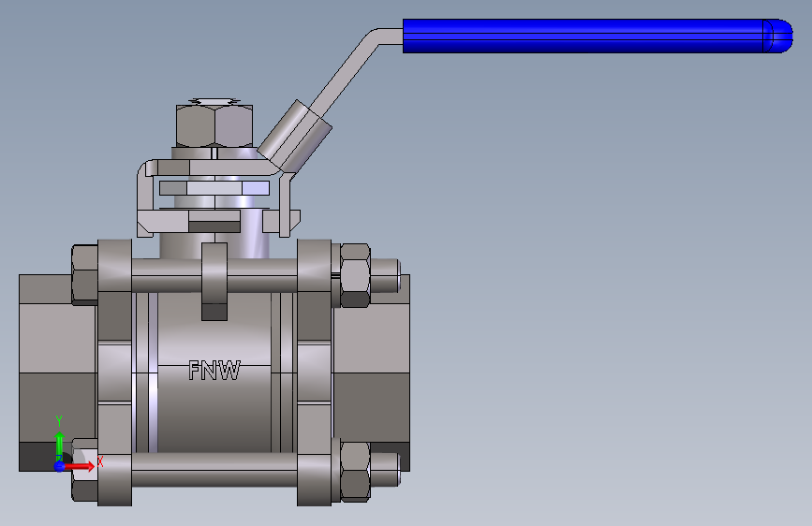Viewport: 812px width, 526px height.
Task: Select the lower-right hex nut on tie bolt
Action: pos(355,472)
